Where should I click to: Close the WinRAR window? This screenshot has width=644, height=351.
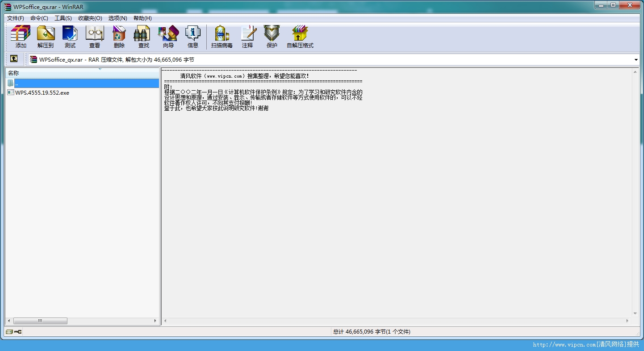tap(629, 5)
